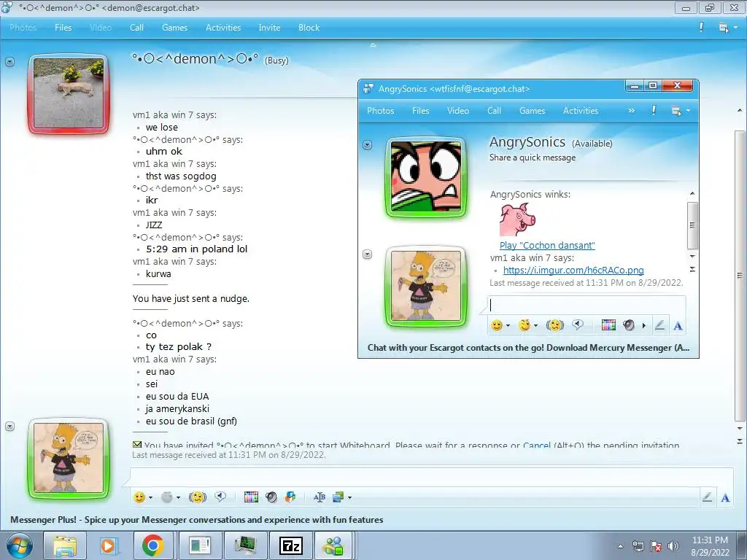The width and height of the screenshot is (747, 560).
Task: Click the exclamation icon in the demon window header
Action: 701,27
